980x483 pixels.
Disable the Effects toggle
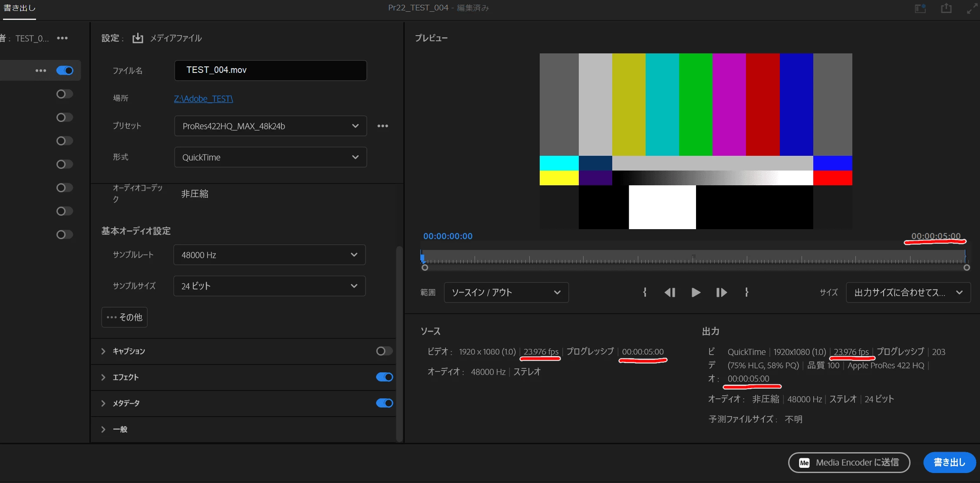[x=384, y=377]
